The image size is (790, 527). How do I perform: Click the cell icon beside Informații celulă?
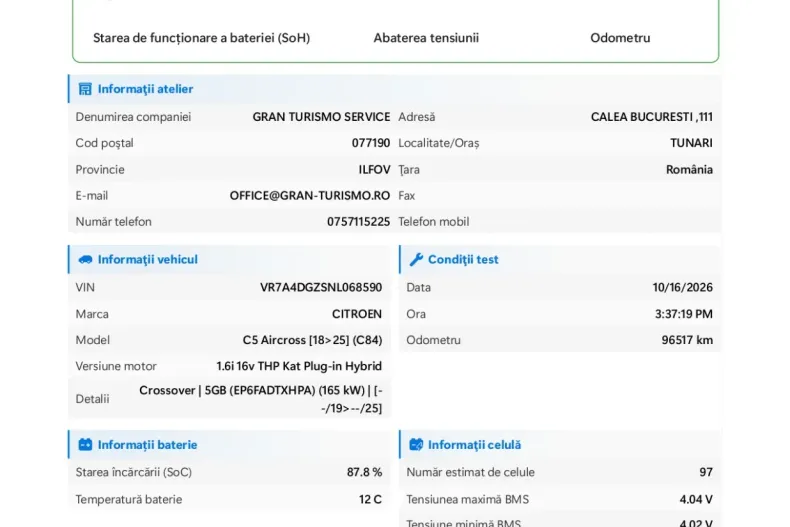[416, 444]
